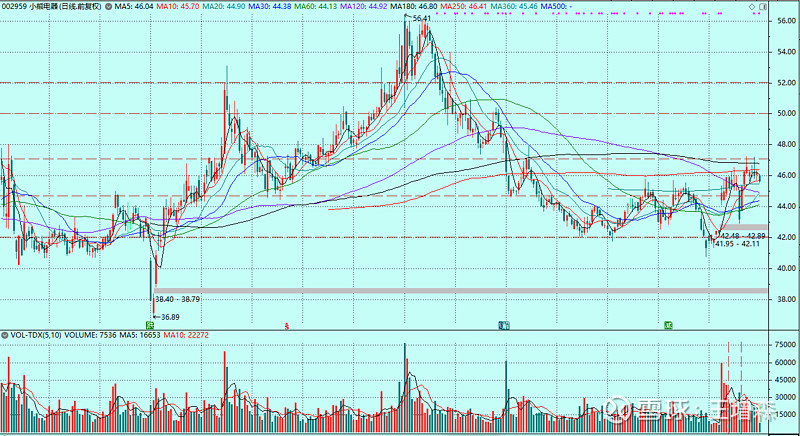Click the MA360: 45.46 label

(513, 7)
